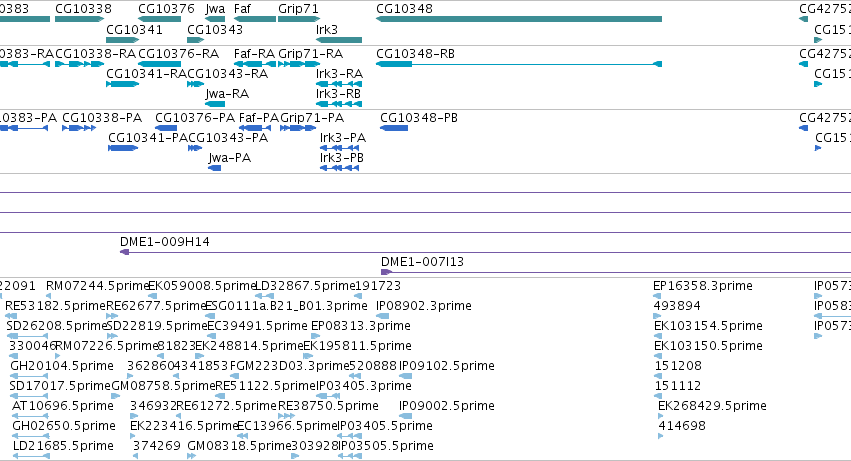Select protein CG10376-PA
The height and width of the screenshot is (461, 851).
tap(195, 118)
